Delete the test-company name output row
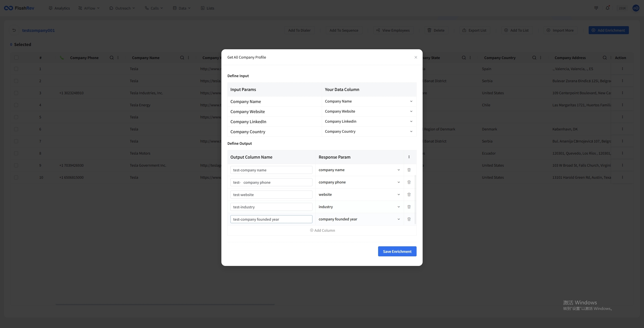The width and height of the screenshot is (644, 328). click(x=409, y=170)
